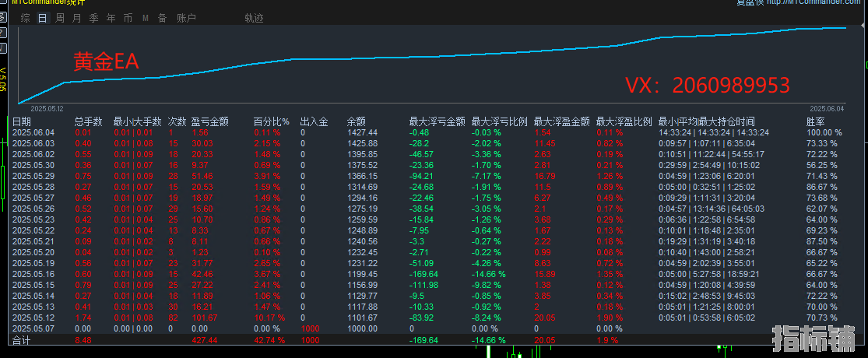The height and width of the screenshot is (358, 868).
Task: Click the 盈亏金额 profit column header
Action: point(209,121)
